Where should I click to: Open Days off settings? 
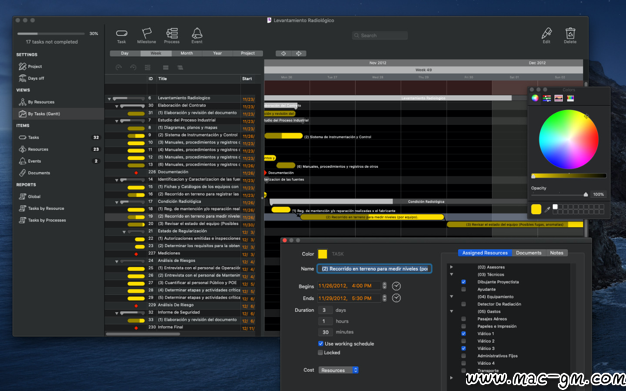click(31, 78)
